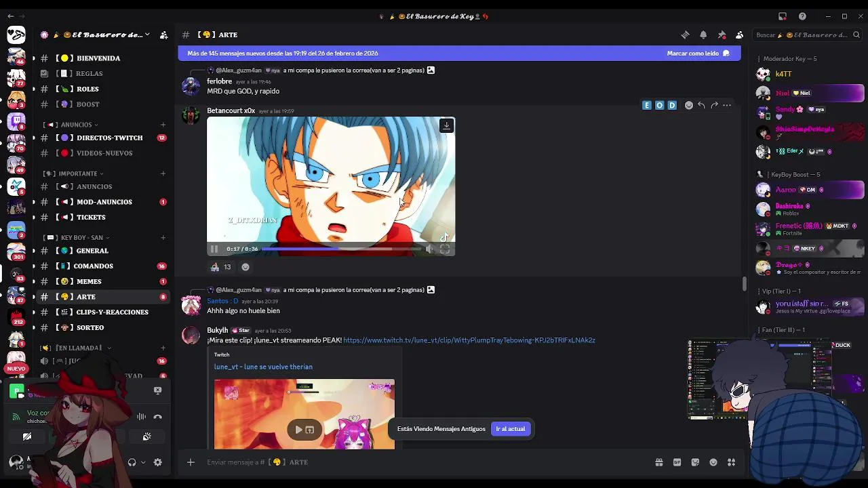
Task: Download the Betancourt video attachment
Action: point(446,125)
